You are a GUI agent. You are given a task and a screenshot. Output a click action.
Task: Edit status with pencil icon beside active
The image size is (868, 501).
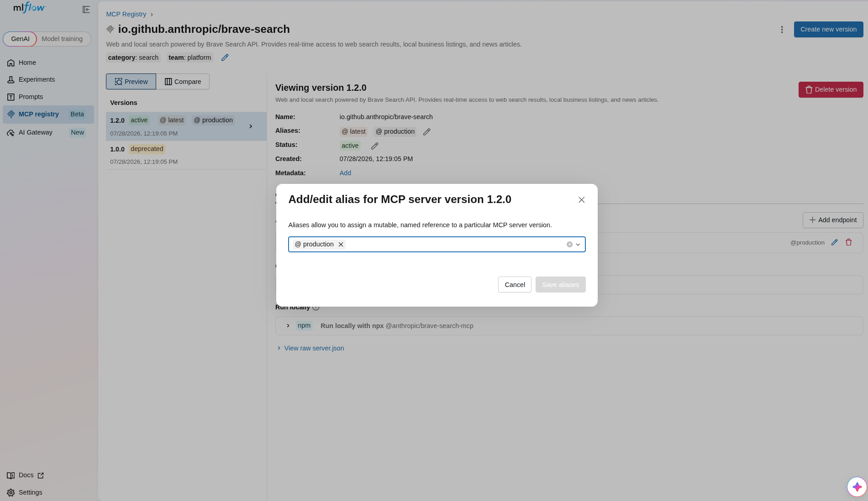pyautogui.click(x=374, y=146)
